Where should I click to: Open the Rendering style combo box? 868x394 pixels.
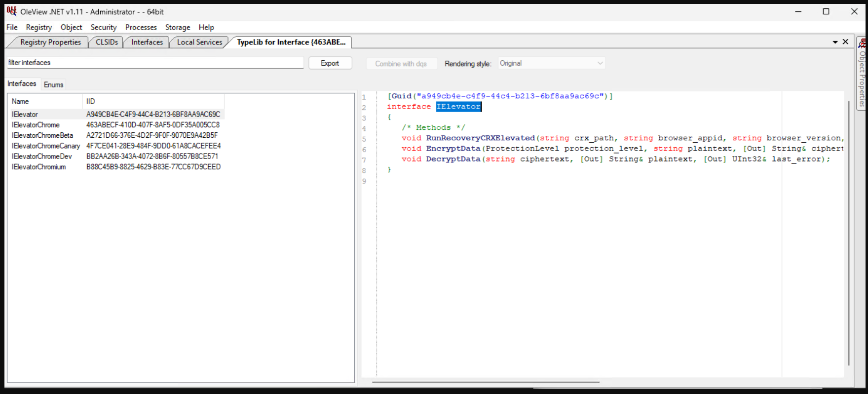tap(551, 63)
